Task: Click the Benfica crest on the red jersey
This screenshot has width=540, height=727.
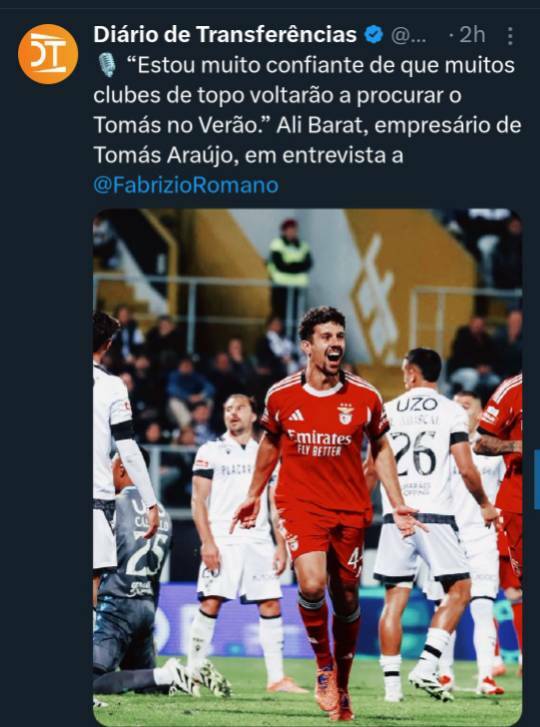Action: click(x=345, y=414)
